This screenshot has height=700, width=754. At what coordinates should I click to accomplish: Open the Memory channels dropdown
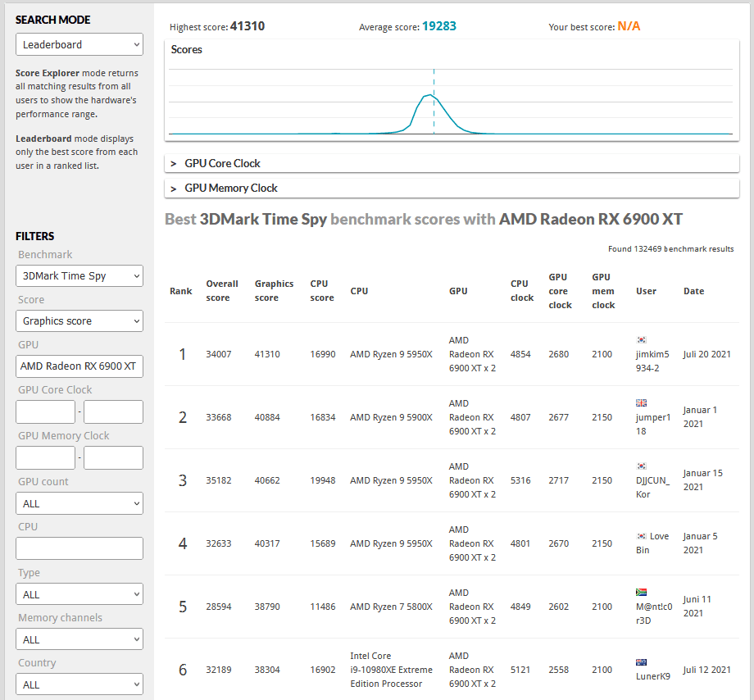tap(79, 639)
